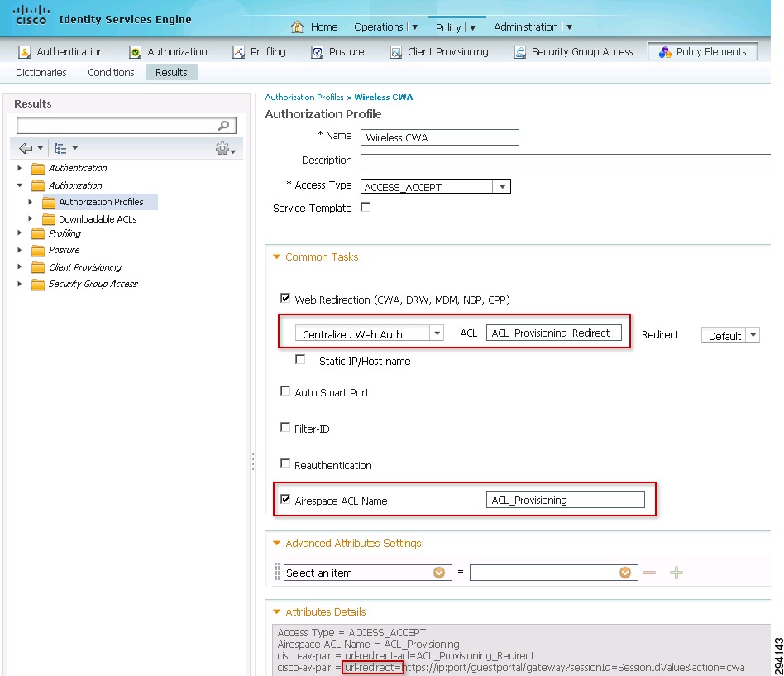
Task: Go to Authorization Profiles breadcrumb link
Action: (304, 97)
